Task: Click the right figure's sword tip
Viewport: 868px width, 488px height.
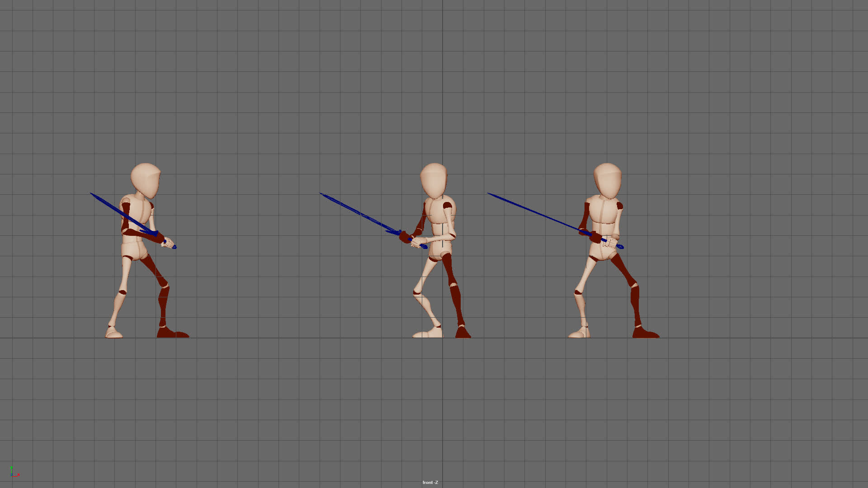Action: coord(489,193)
